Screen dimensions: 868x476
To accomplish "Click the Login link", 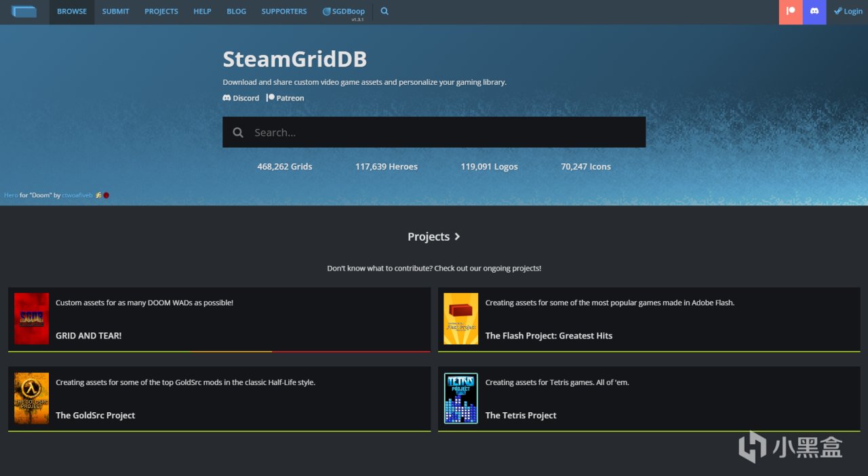I will pyautogui.click(x=848, y=12).
